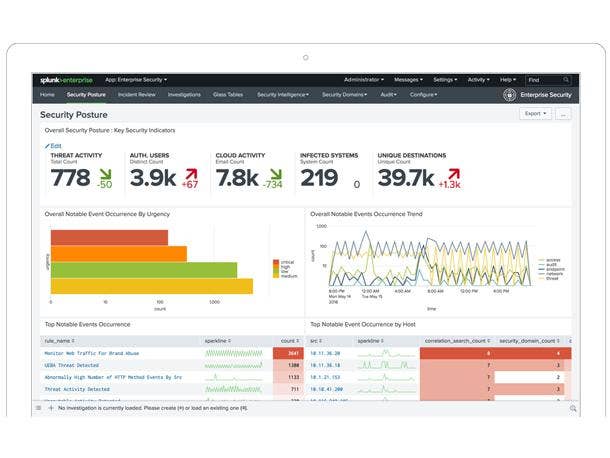This screenshot has width=610, height=458.
Task: Expand the Administrator menu
Action: [x=363, y=79]
